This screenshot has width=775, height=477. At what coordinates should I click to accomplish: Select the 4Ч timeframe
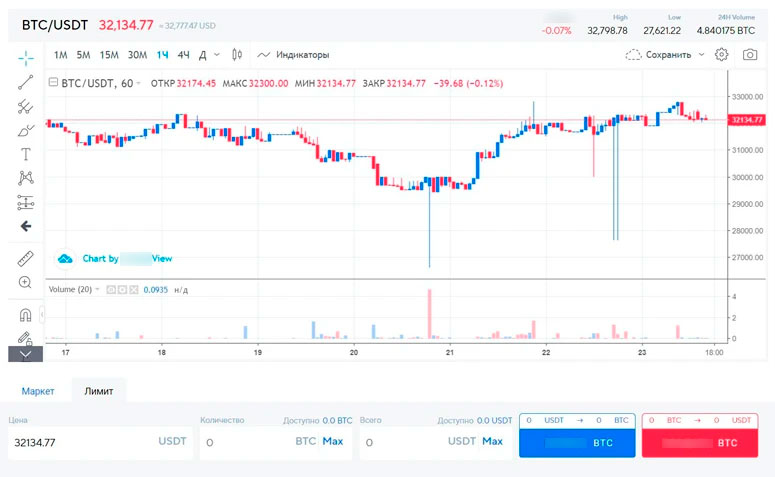(183, 55)
